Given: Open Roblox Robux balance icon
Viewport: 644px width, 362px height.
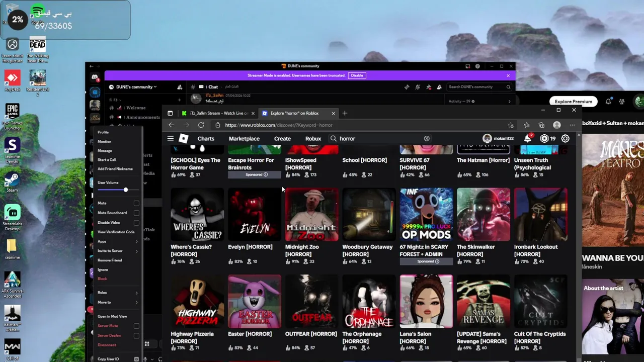Looking at the screenshot, I should (544, 138).
